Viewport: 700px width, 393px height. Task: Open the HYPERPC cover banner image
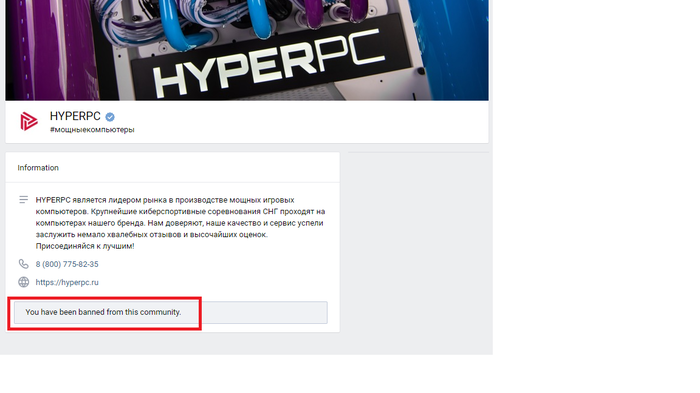247,50
